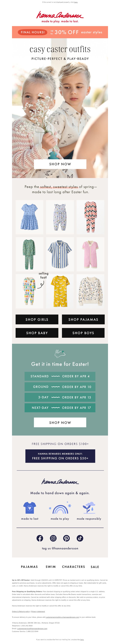The width and height of the screenshot is (120, 644).
Task: Open the Facebook social icon
Action: pos(40,538)
